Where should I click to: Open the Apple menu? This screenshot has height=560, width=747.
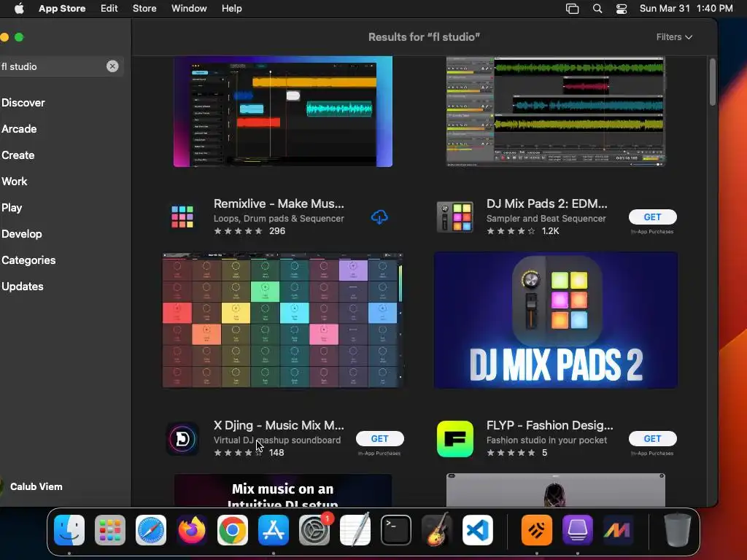click(19, 9)
